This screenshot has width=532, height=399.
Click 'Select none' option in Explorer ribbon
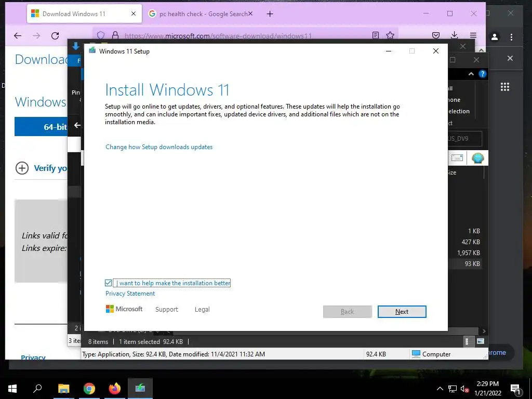(454, 100)
